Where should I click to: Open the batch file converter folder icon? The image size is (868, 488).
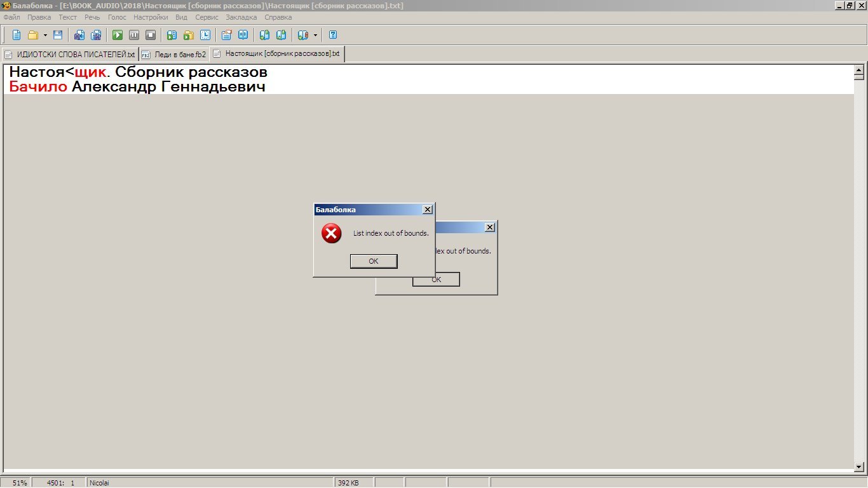(x=189, y=35)
